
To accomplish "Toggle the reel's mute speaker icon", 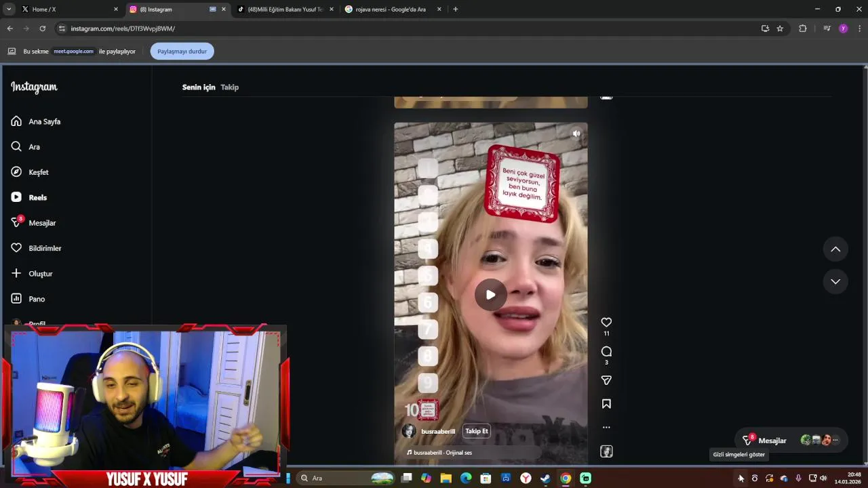I will pos(576,134).
